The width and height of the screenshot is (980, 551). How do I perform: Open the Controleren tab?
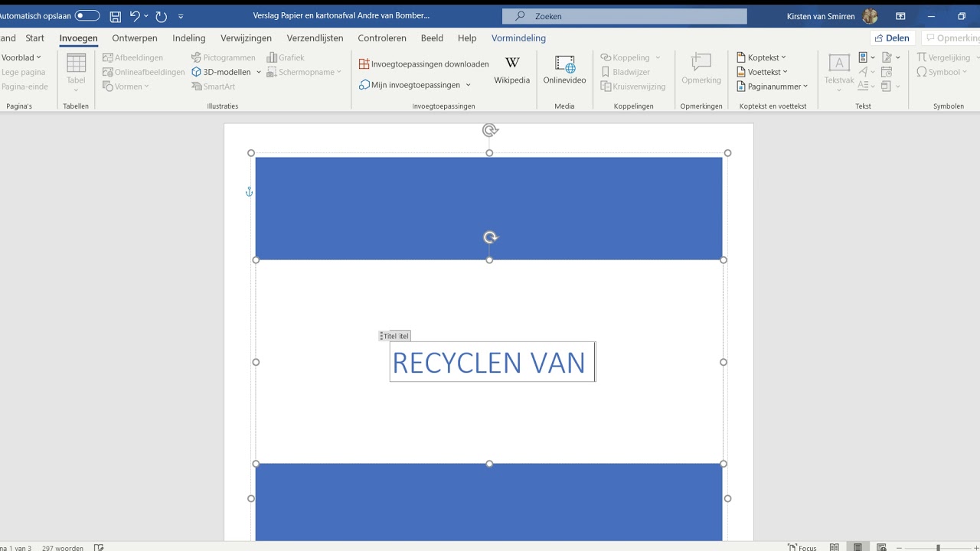[382, 38]
